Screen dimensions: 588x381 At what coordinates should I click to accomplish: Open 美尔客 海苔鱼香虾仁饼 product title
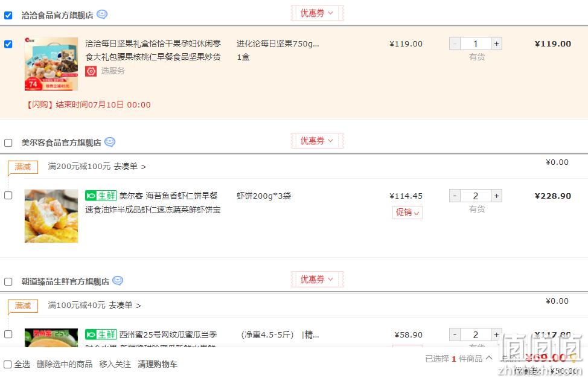coord(153,202)
